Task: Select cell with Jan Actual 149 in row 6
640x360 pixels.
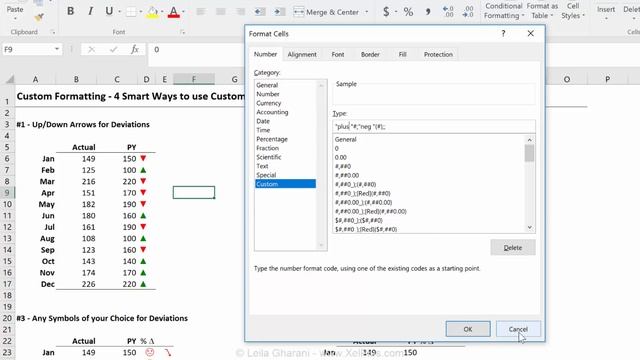Action: click(76, 158)
